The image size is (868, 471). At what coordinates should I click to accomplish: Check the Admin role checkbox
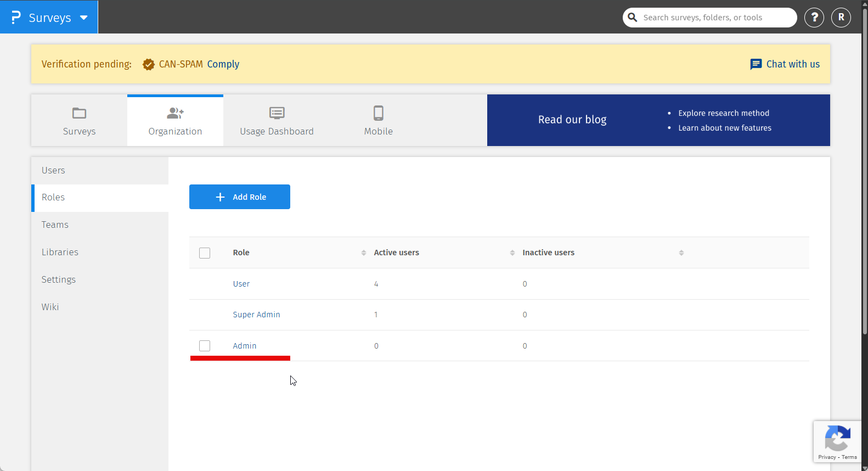point(205,346)
